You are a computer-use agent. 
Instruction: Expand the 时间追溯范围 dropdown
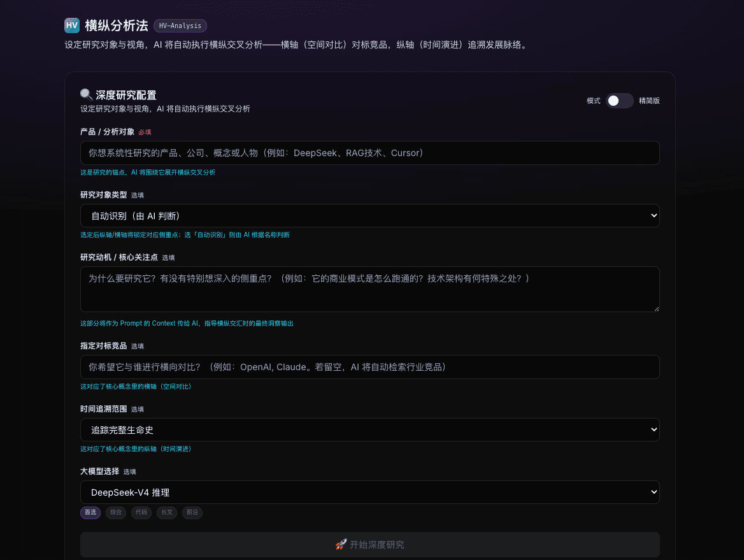tap(369, 429)
